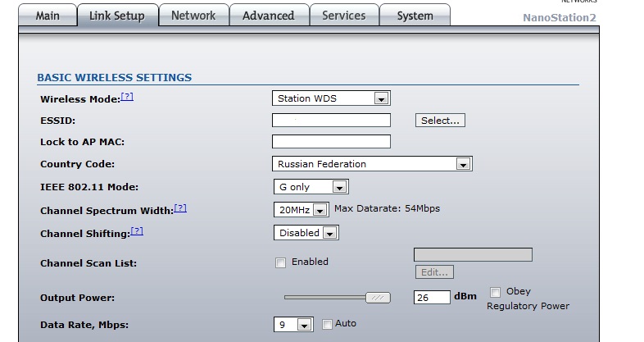This screenshot has width=644, height=342.
Task: Open Channel Spectrum Width help [?] link
Action: pos(180,208)
